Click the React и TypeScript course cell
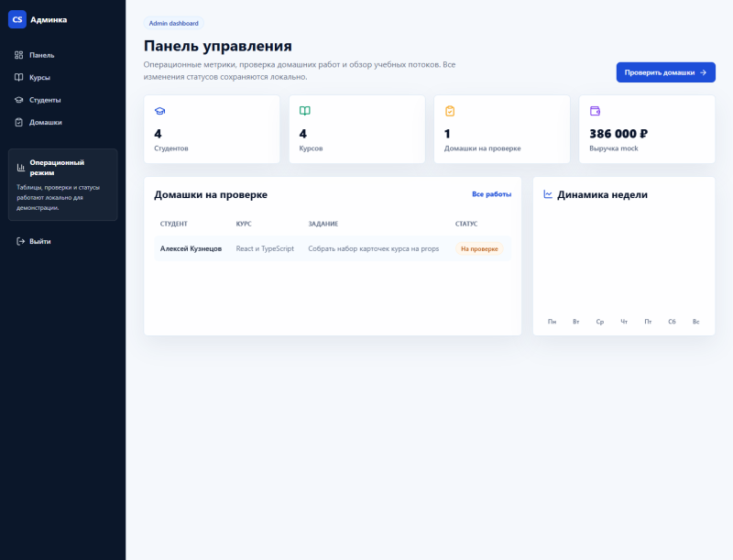 point(265,248)
